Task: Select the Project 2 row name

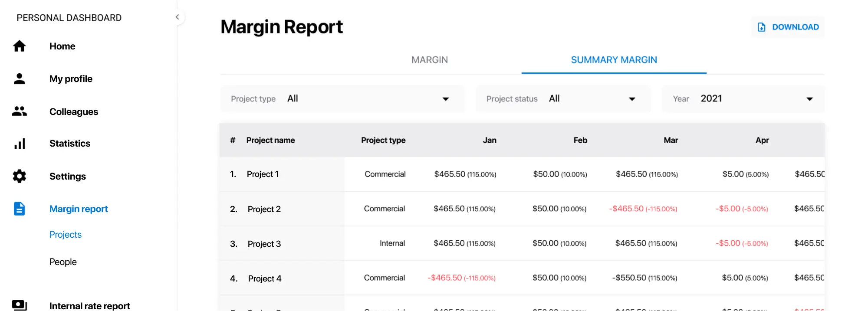Action: coord(264,209)
